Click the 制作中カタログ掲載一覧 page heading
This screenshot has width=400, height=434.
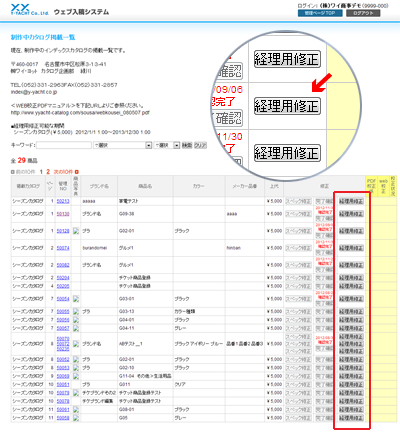click(43, 37)
